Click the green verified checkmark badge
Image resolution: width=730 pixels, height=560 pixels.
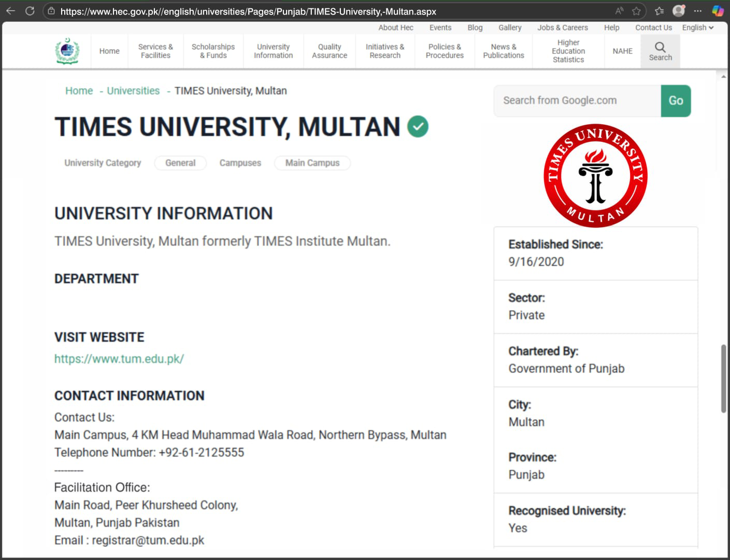coord(418,126)
